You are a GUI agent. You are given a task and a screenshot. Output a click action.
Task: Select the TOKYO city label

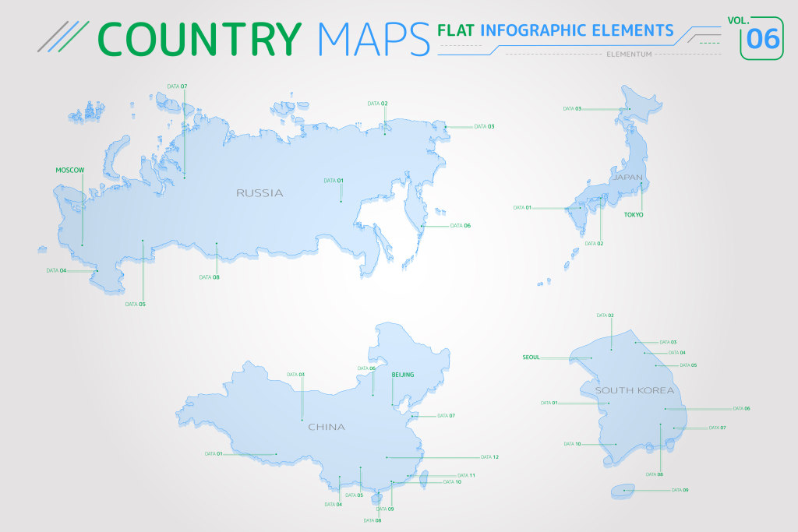coord(633,214)
